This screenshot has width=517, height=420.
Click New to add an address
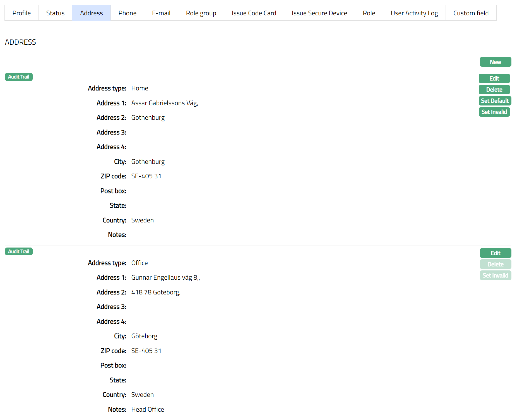495,62
